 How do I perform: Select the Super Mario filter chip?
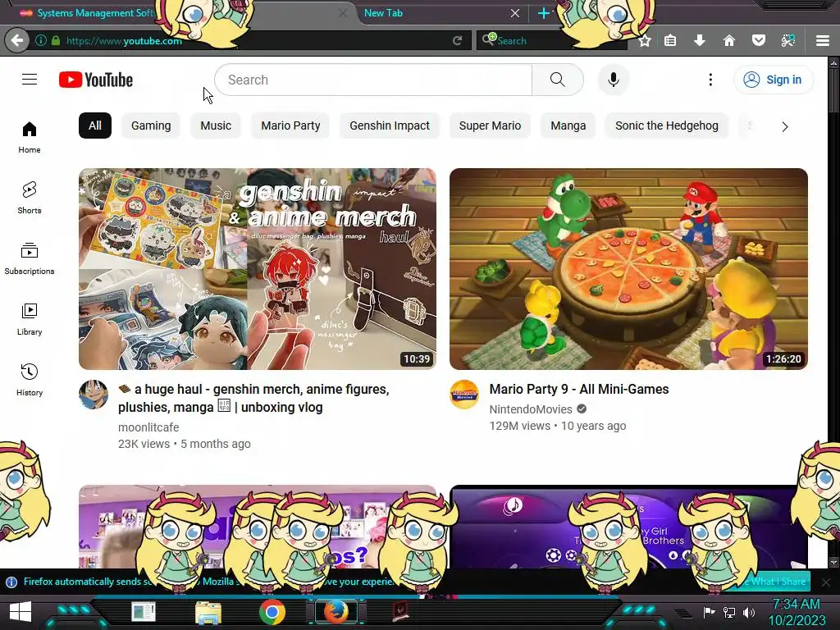pos(490,126)
